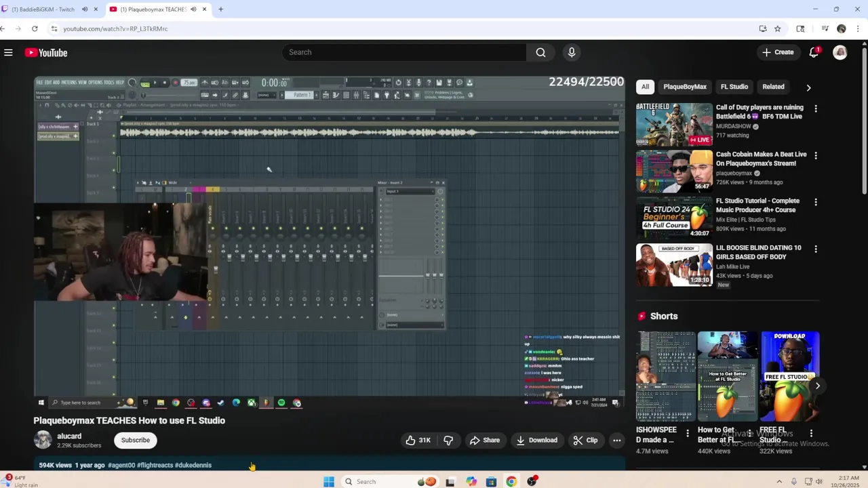This screenshot has width=868, height=488.
Task: Open the YouTube account avatar menu
Action: (840, 52)
